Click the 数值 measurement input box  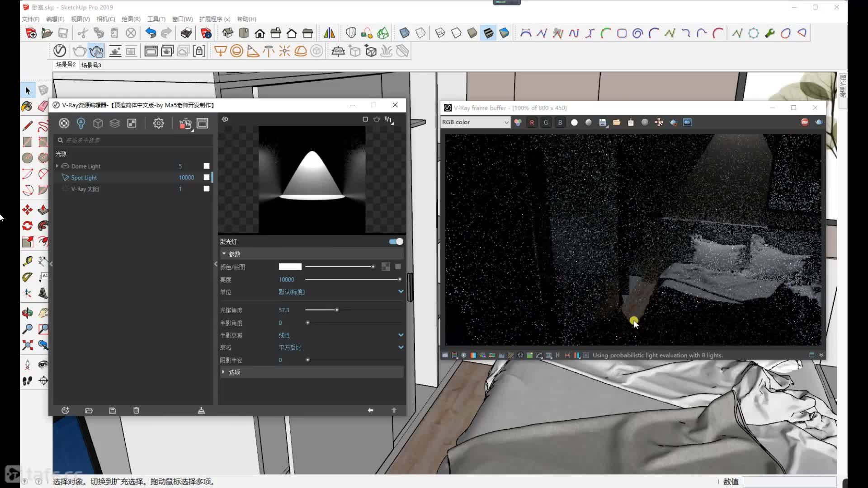pyautogui.click(x=789, y=482)
